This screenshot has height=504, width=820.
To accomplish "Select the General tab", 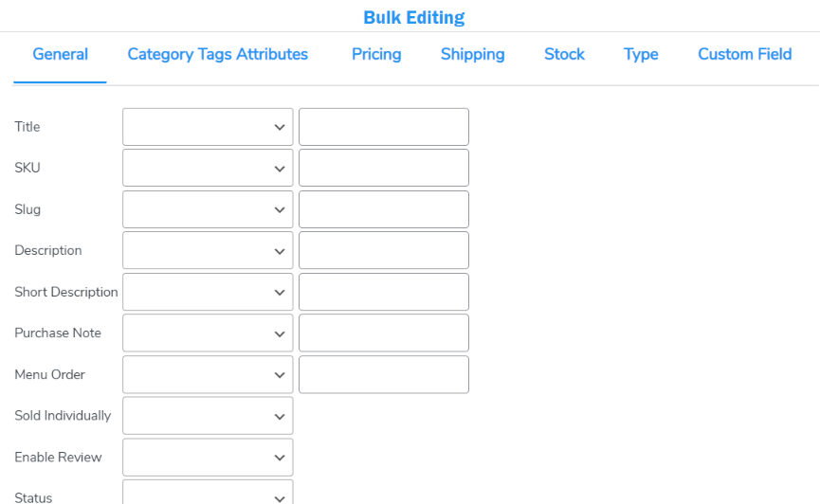I will click(x=60, y=54).
